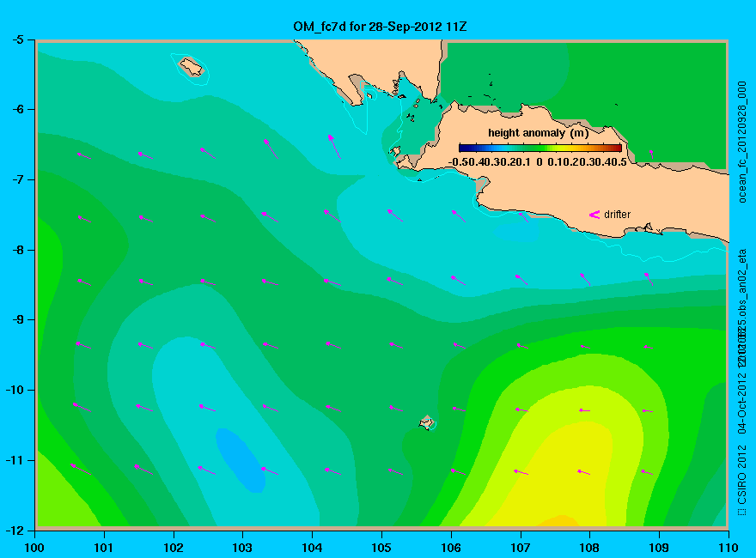This screenshot has height=558, width=756.
Task: Click the longitude axis label "104"
Action: [x=312, y=548]
